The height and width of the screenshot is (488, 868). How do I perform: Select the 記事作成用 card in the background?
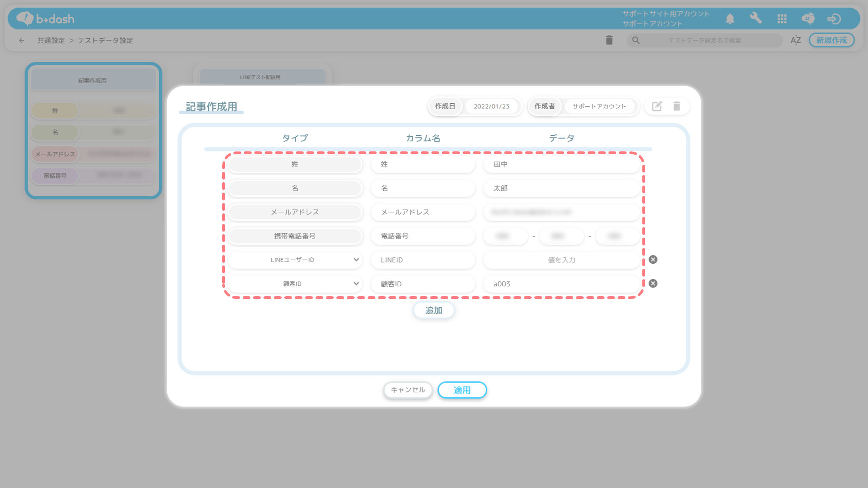93,131
